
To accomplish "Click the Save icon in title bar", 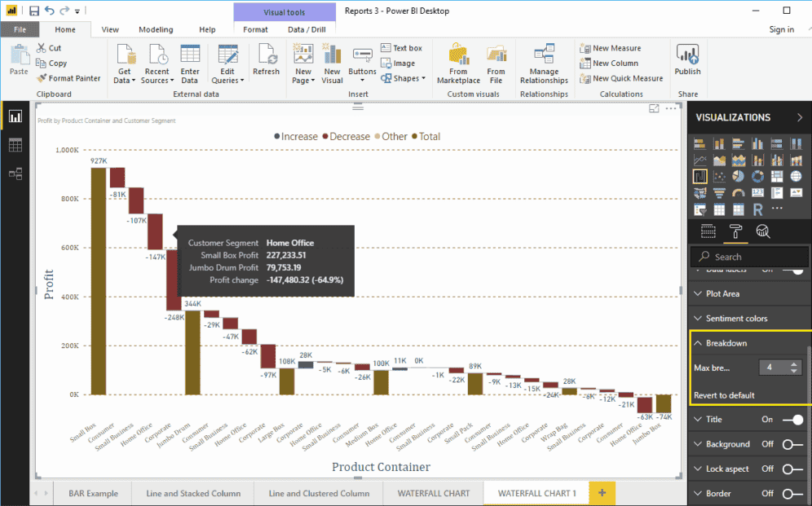I will (34, 11).
